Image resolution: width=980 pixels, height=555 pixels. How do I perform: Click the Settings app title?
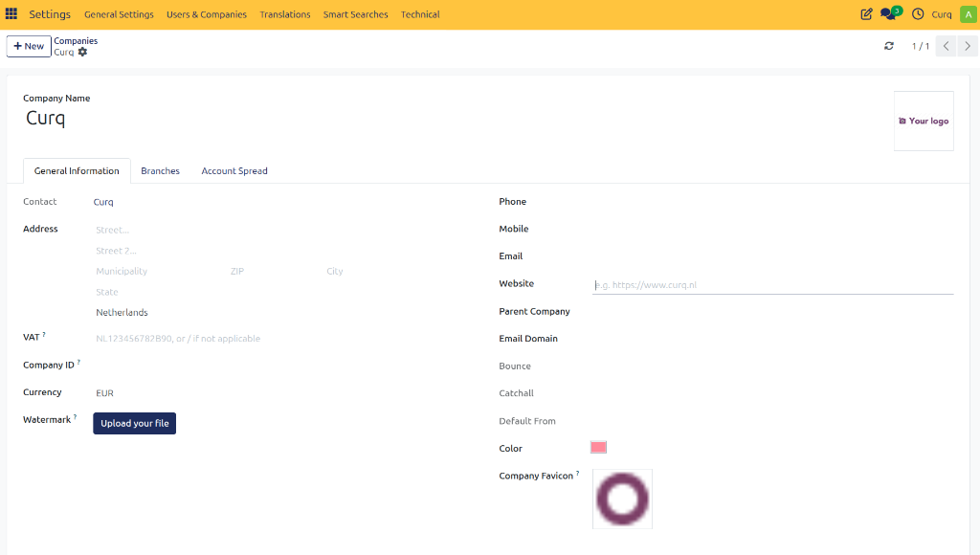(x=50, y=14)
